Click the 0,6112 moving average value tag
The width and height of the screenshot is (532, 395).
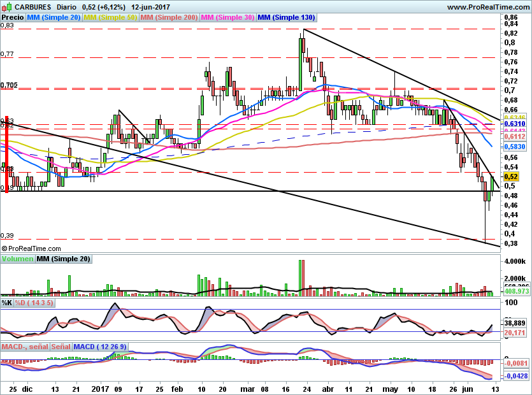[x=515, y=136]
